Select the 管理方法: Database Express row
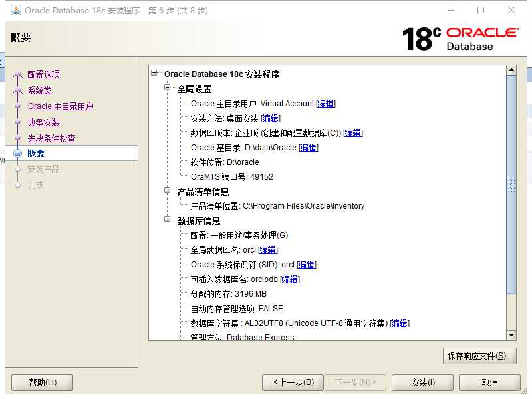This screenshot has height=399, width=532. (242, 337)
